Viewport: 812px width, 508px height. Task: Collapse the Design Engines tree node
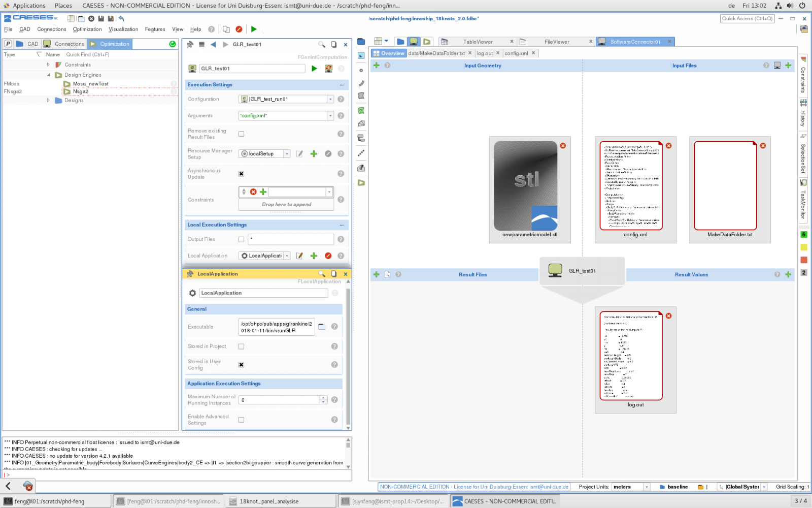(x=48, y=75)
